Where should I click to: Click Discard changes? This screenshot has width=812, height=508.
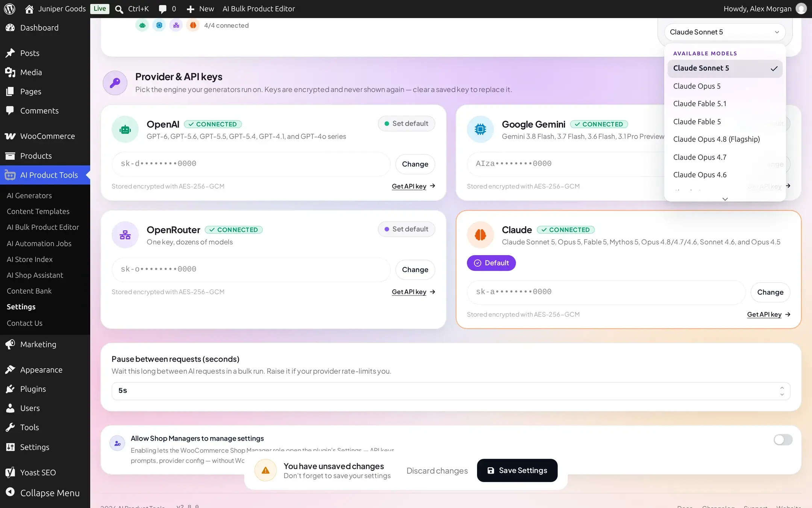click(437, 471)
